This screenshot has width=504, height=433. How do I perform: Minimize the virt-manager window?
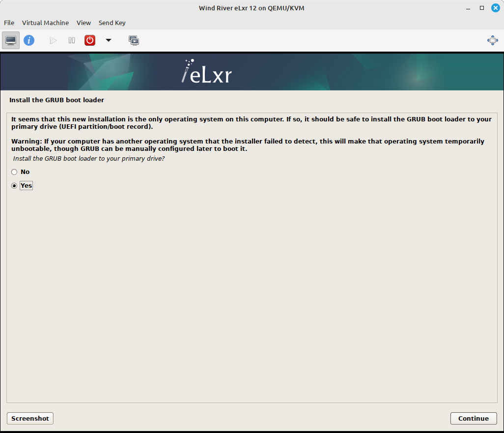(x=468, y=8)
